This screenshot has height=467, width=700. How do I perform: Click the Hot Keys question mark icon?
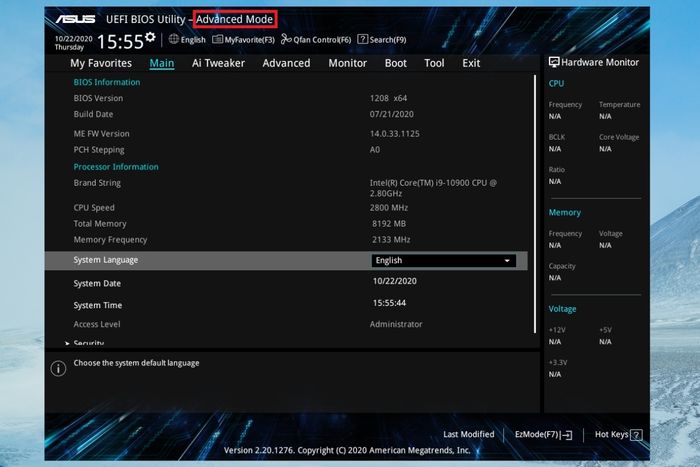click(x=637, y=435)
